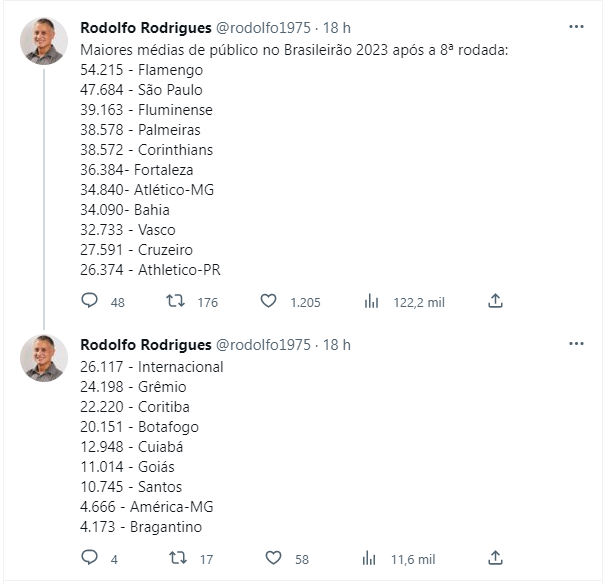Like the first tweet with 1.205 likes
Screen dimensions: 605x584
(x=269, y=301)
